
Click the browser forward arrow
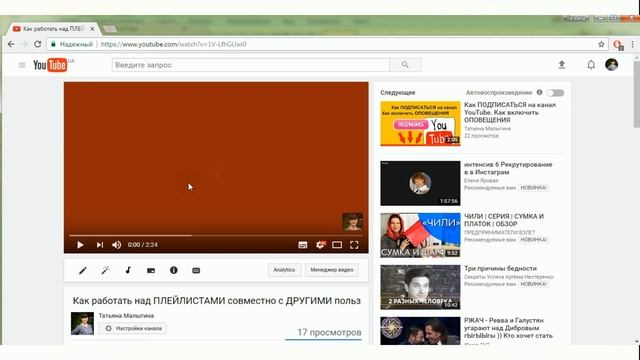[24, 44]
